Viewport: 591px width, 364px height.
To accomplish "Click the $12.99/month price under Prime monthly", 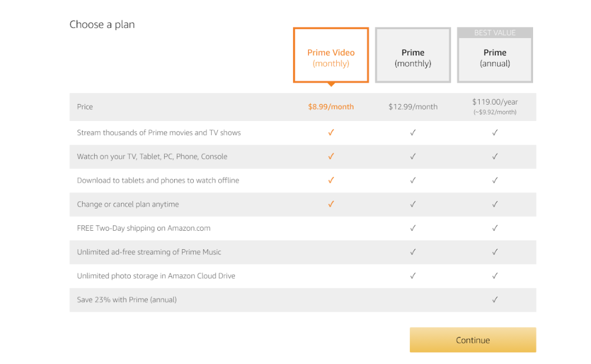I will click(413, 107).
